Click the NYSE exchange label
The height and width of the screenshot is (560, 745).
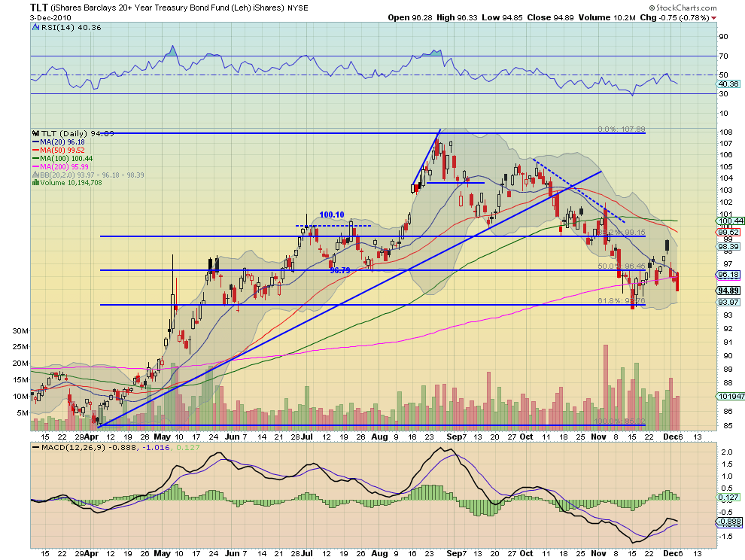(298, 8)
